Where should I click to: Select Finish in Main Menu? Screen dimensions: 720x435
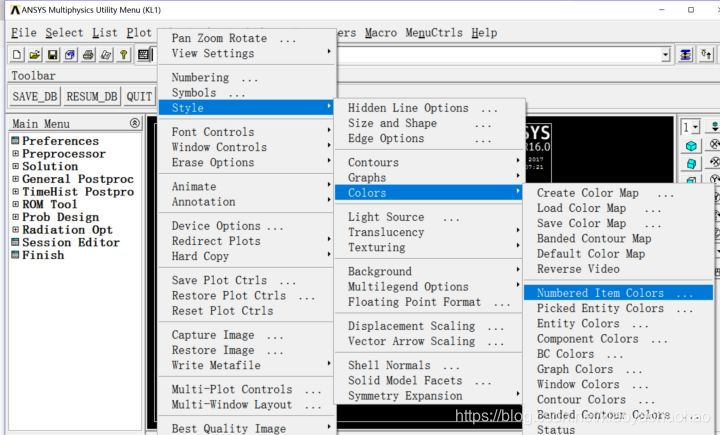click(x=43, y=255)
